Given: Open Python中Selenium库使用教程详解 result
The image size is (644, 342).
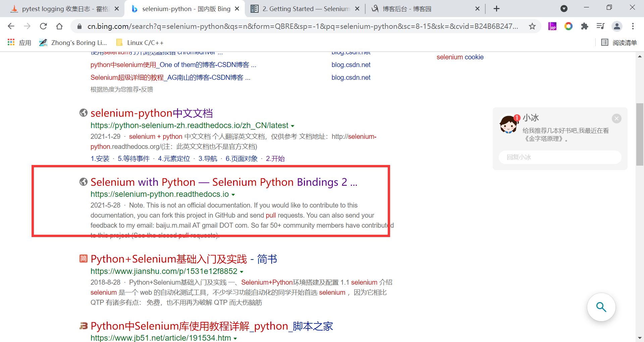Looking at the screenshot, I should (212, 326).
